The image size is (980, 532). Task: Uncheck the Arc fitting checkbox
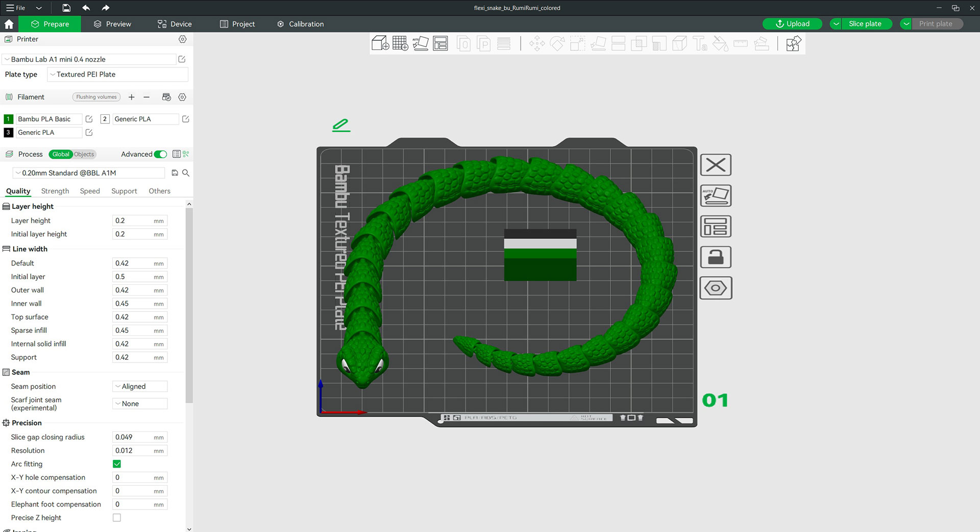[x=117, y=464]
